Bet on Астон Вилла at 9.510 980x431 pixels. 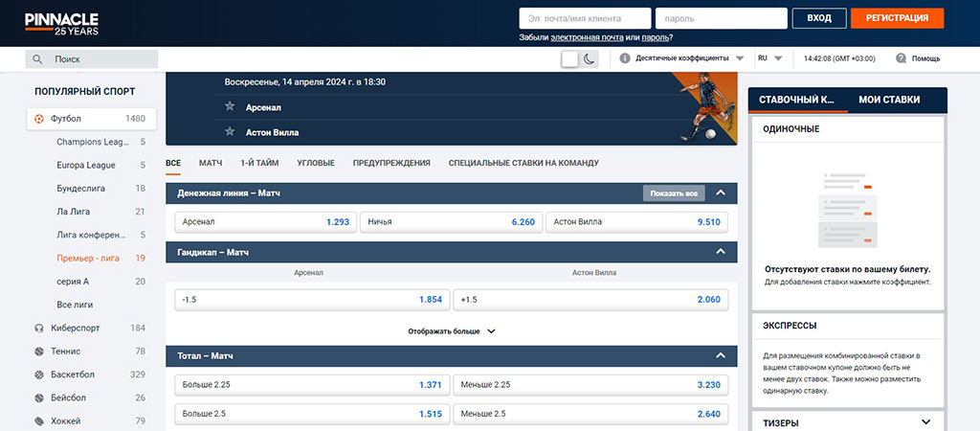point(636,222)
